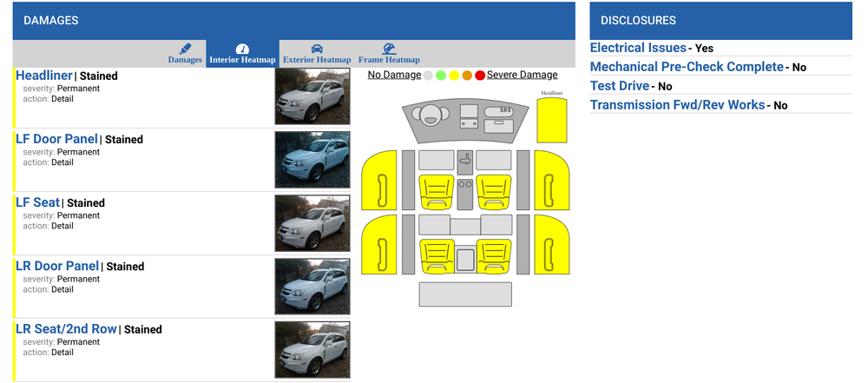The width and height of the screenshot is (868, 383).
Task: Click the rear cargo area on heatmap
Action: [x=465, y=294]
